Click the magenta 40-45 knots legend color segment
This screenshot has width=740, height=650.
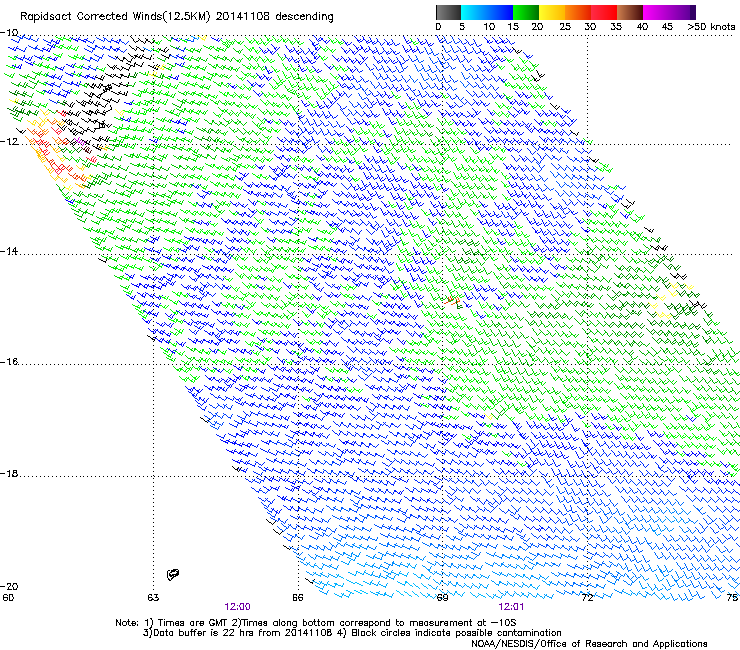tap(656, 12)
